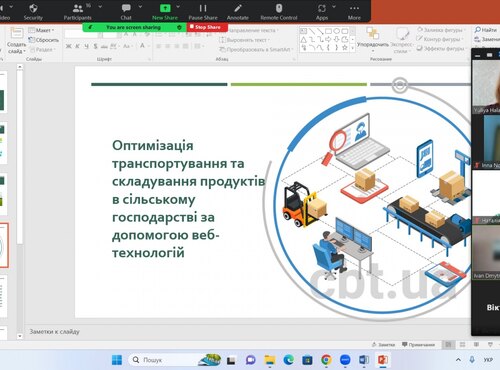Open Microsoft Word from taskbar

click(x=364, y=360)
